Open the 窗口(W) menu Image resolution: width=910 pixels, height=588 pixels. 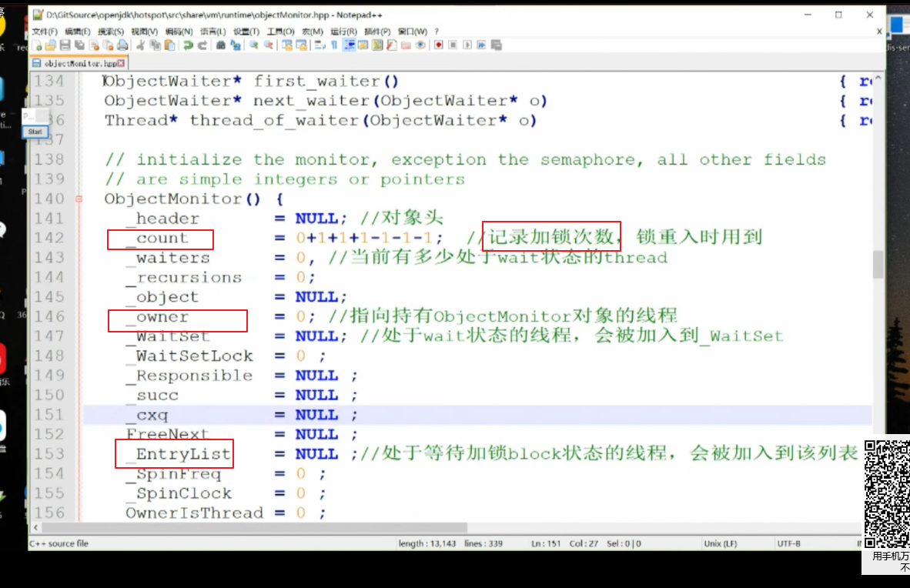[x=413, y=32]
